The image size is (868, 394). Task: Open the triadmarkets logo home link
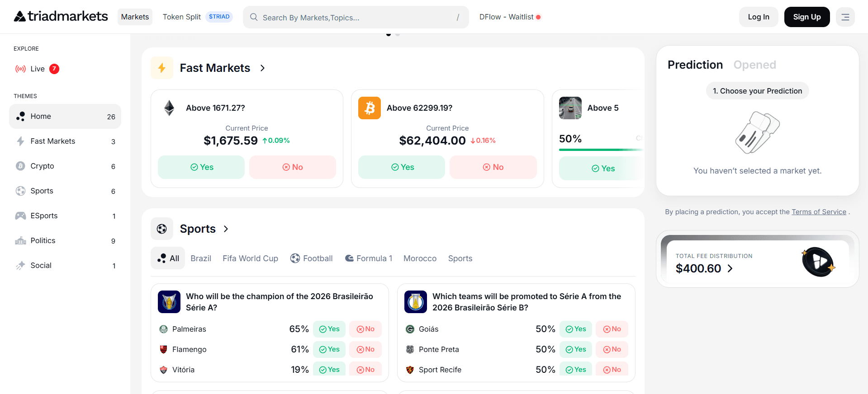coord(61,17)
